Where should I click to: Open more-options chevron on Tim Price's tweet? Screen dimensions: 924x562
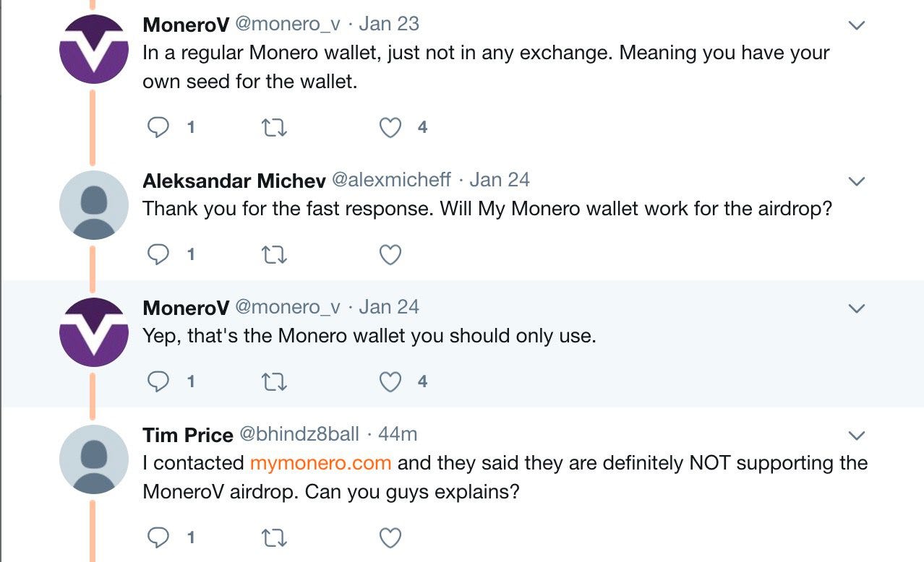tap(856, 436)
